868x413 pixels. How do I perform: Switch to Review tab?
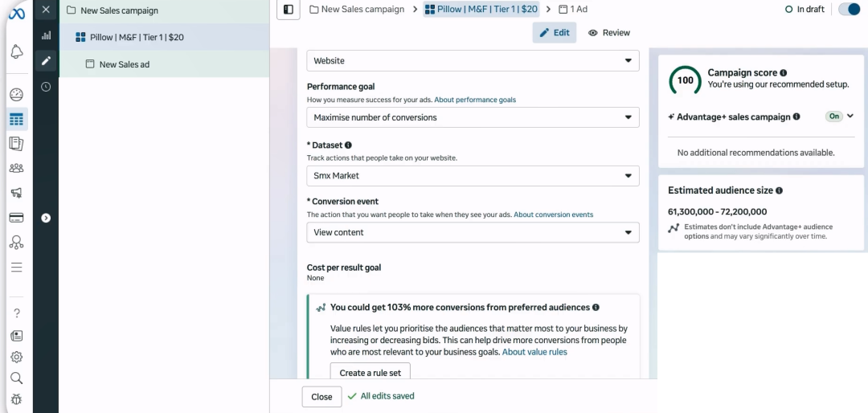coord(609,33)
